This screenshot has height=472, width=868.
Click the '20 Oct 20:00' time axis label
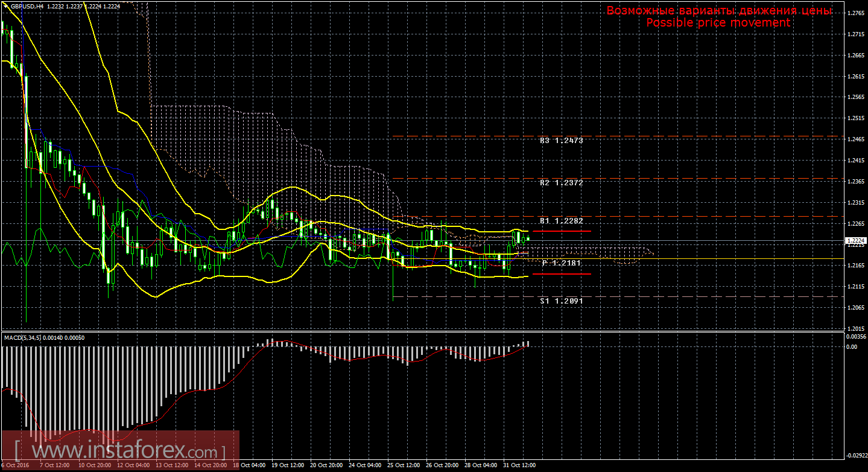click(328, 466)
